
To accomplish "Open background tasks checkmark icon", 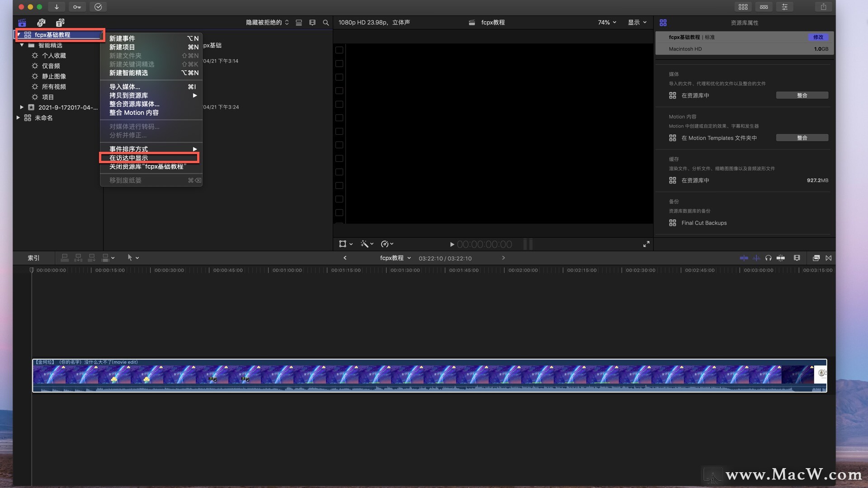I will coord(98,7).
